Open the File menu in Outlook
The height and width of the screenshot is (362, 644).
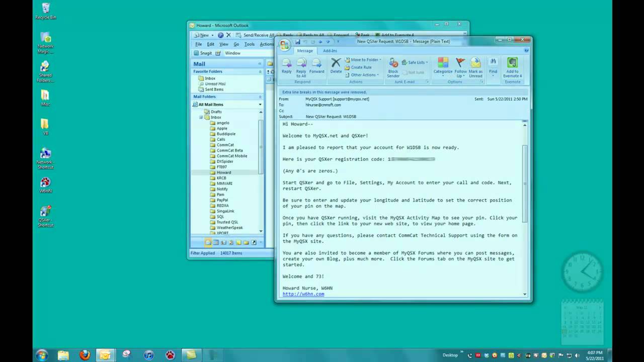tap(199, 44)
